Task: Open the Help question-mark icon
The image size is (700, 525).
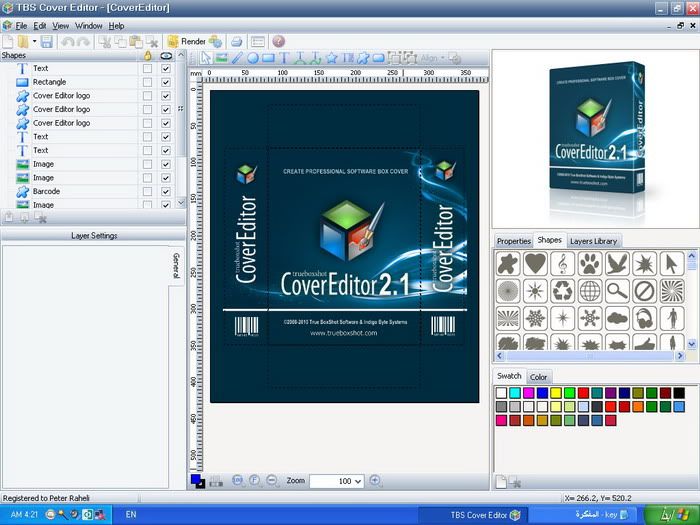Action: [279, 42]
